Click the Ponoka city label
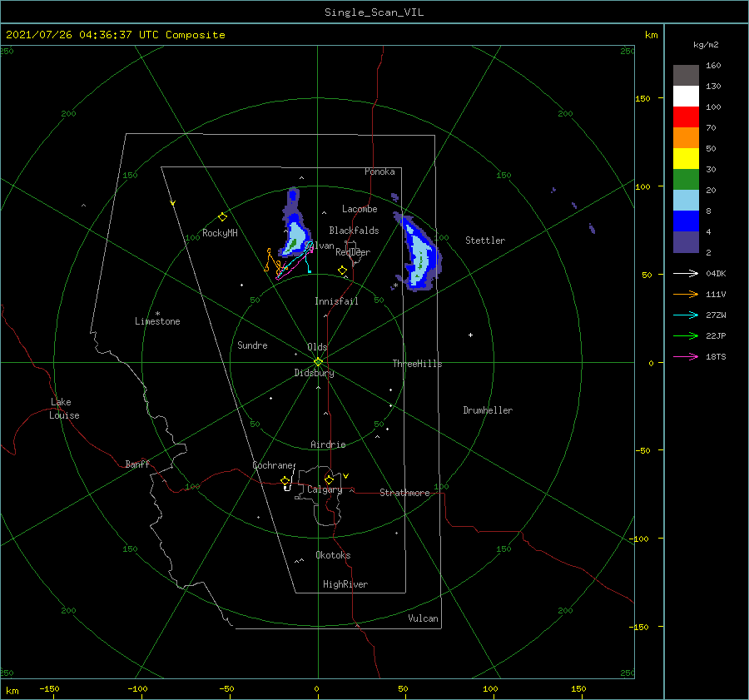This screenshot has height=700, width=749. (x=379, y=171)
